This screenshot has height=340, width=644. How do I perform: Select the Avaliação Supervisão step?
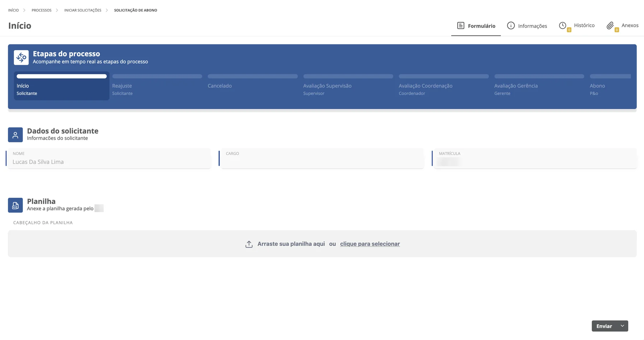[348, 86]
